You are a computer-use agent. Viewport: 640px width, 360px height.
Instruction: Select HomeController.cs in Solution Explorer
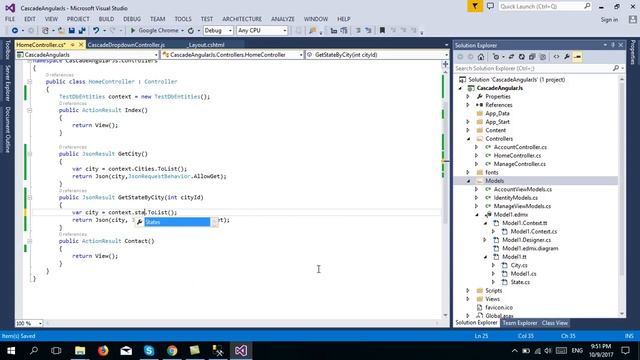(517, 156)
